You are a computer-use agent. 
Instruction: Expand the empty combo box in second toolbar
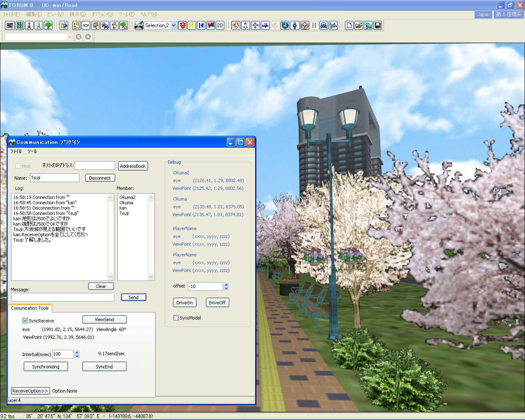(x=69, y=37)
